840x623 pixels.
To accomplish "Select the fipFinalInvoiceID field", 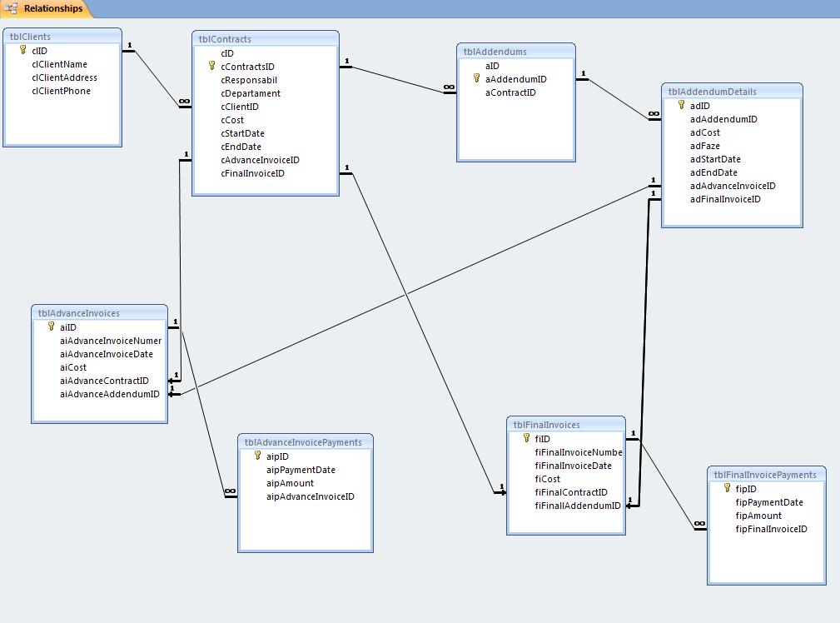I will [772, 529].
